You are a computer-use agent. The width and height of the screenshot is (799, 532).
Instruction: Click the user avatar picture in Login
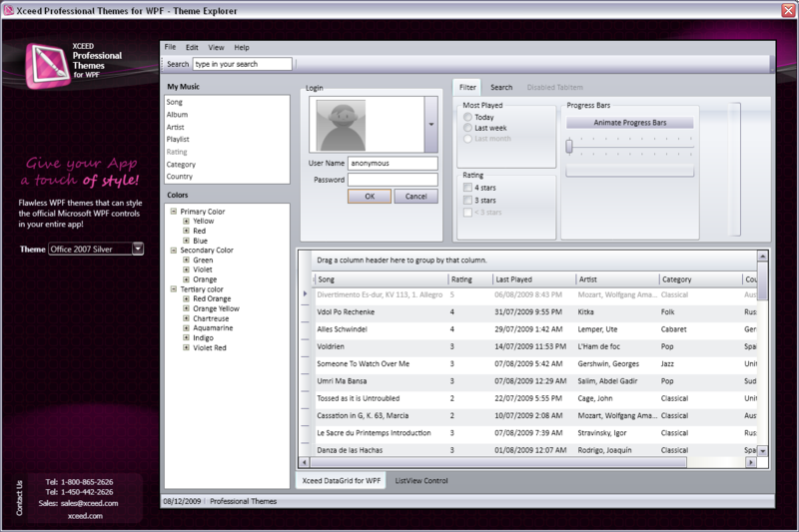coord(341,125)
